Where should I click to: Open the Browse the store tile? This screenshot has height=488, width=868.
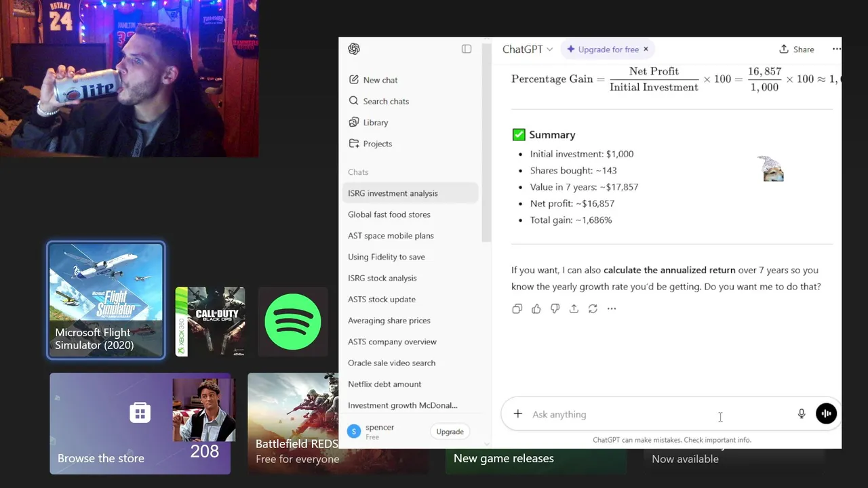[x=140, y=424]
